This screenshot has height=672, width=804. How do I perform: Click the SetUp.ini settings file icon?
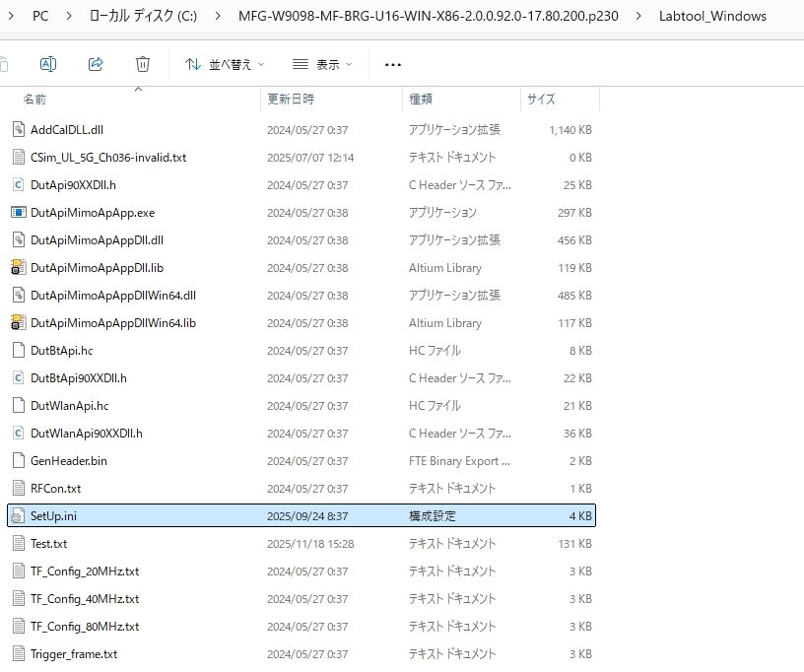click(18, 515)
